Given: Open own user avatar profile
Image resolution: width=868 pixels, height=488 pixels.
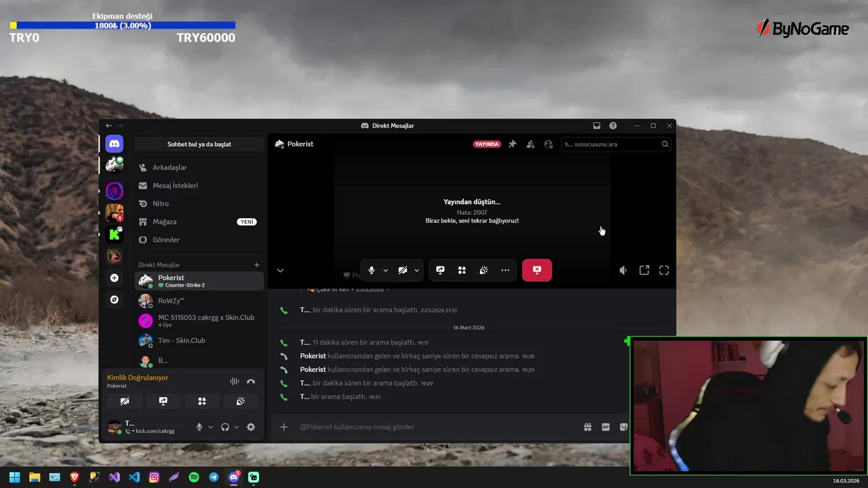Looking at the screenshot, I should pos(115,427).
